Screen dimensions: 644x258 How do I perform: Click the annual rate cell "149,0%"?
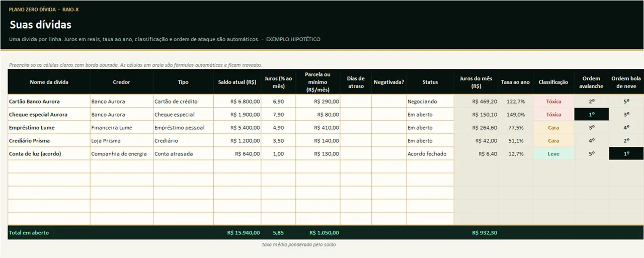click(516, 114)
